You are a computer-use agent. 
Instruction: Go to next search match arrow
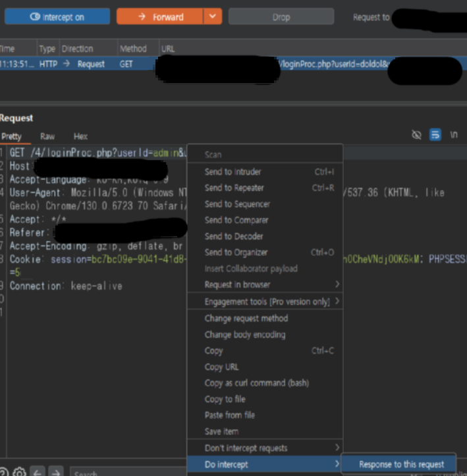(x=56, y=472)
